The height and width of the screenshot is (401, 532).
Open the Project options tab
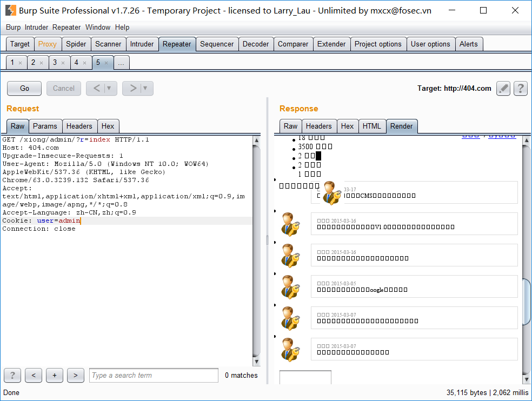coord(378,44)
